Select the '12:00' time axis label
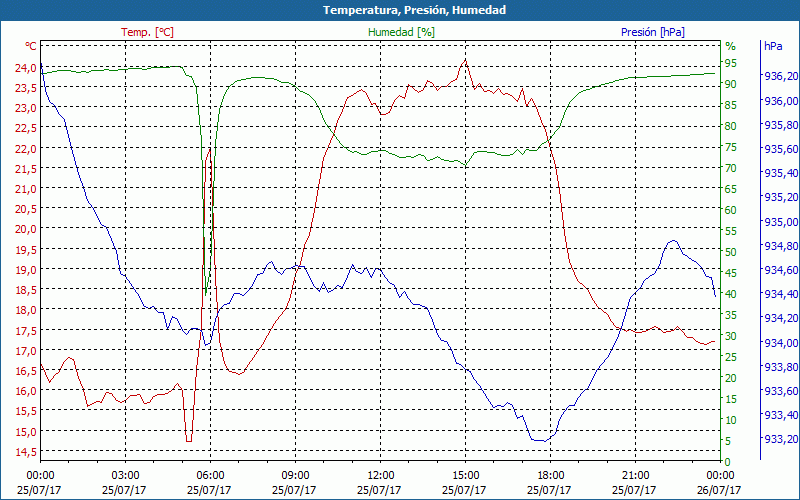 381,476
